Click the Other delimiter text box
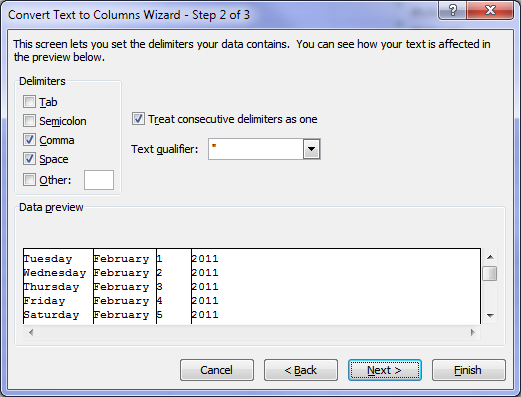The image size is (521, 397). pos(99,180)
